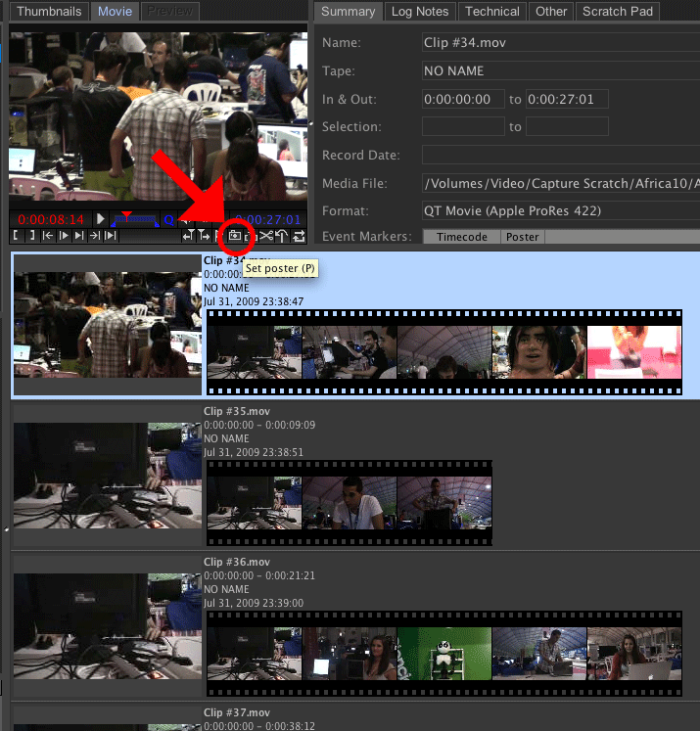Viewport: 700px width, 731px height.
Task: Open the Technical tab
Action: (x=491, y=12)
